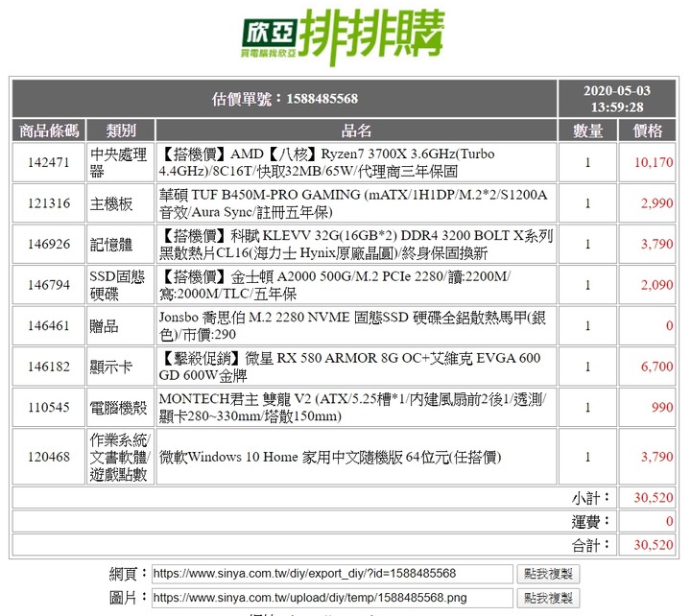
Task: Click the 商品條碼 column header
Action: [49, 130]
